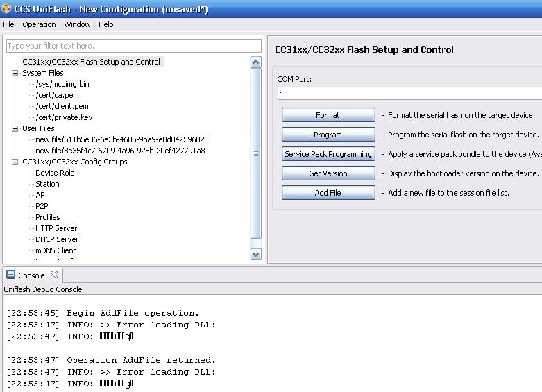Click the 'Operation AddFile returned.' console line
The width and height of the screenshot is (542, 392).
(142, 360)
